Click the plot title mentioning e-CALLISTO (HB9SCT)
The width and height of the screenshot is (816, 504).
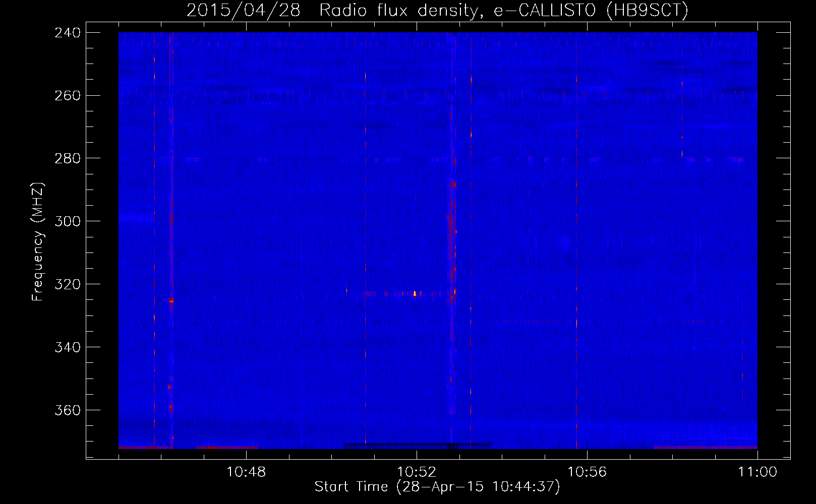[437, 10]
